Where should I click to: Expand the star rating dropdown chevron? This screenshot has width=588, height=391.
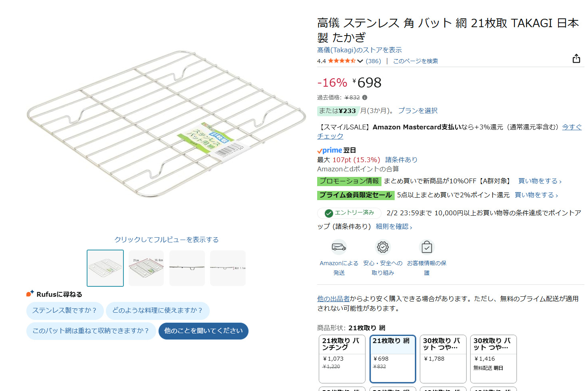pyautogui.click(x=360, y=61)
